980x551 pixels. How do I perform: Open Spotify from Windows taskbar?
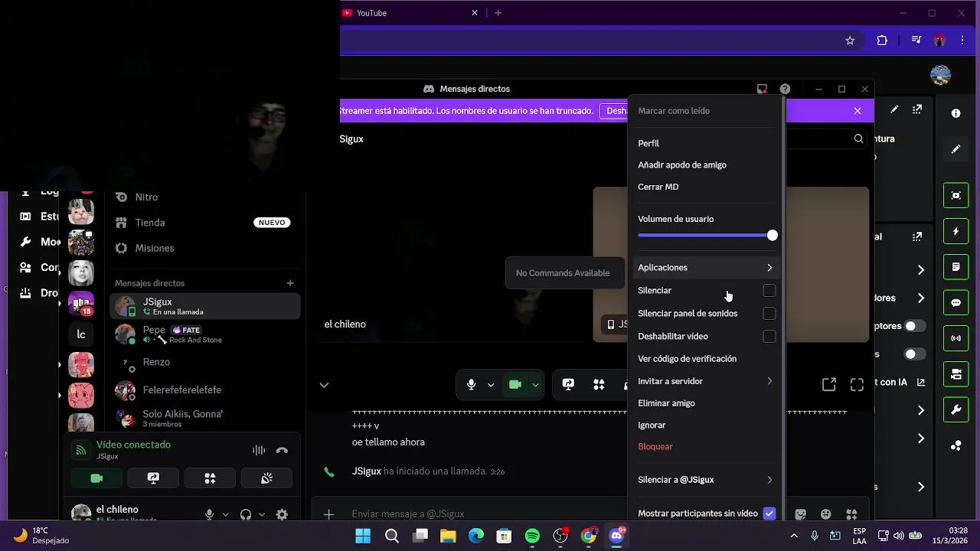click(532, 536)
